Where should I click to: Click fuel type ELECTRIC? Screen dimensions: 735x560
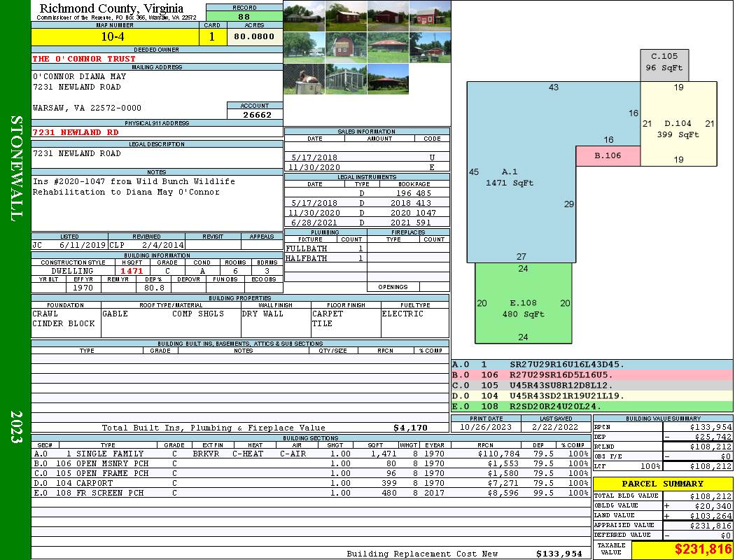tap(402, 314)
